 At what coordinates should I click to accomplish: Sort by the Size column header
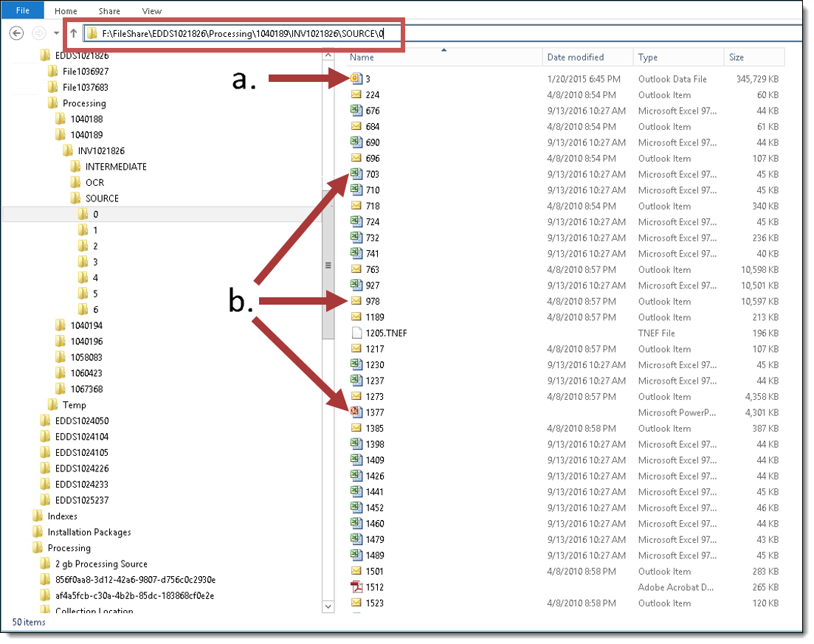pyautogui.click(x=737, y=58)
